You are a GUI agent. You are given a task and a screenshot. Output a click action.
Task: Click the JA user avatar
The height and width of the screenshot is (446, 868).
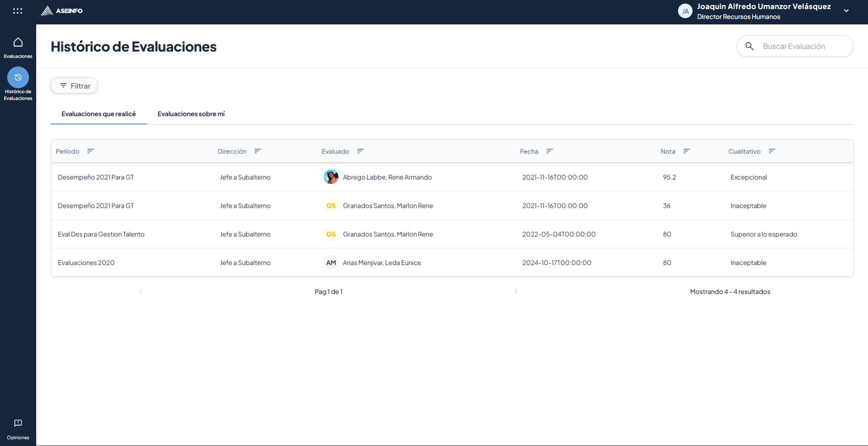(685, 11)
